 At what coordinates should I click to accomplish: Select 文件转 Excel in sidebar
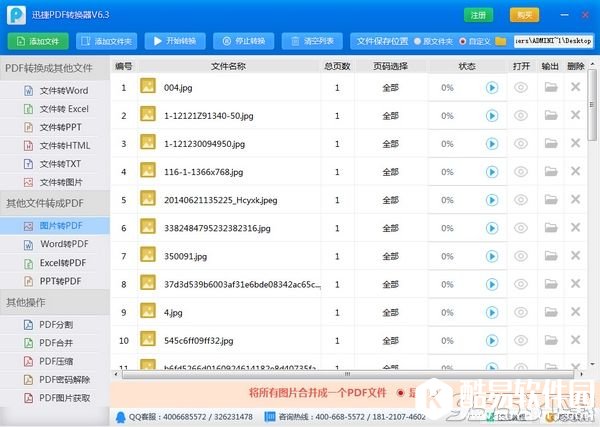click(55, 109)
